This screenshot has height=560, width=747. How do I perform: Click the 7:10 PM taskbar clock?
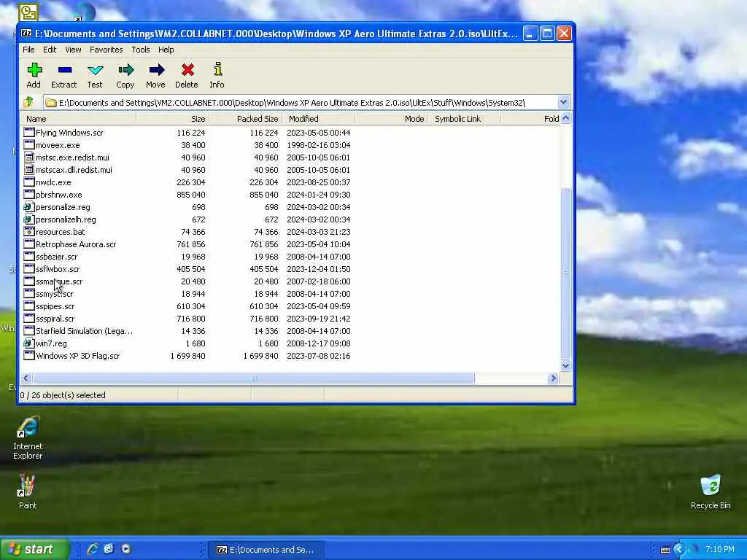pyautogui.click(x=719, y=550)
